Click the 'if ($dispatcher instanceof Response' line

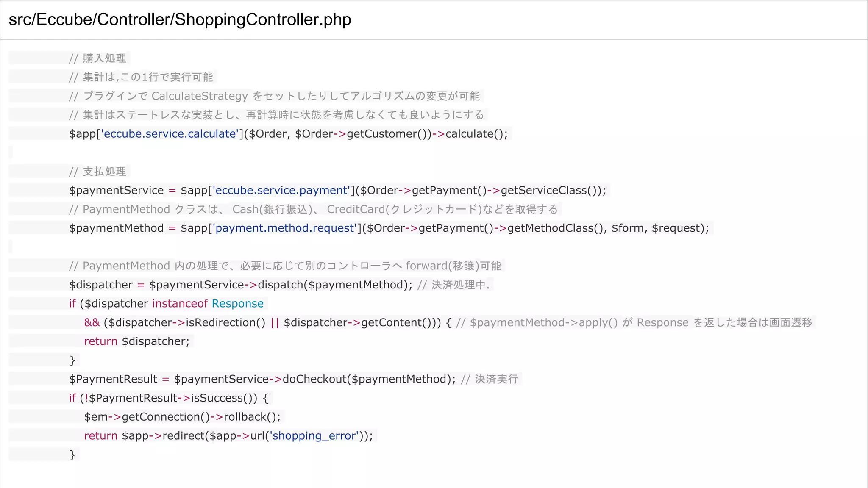pyautogui.click(x=166, y=304)
